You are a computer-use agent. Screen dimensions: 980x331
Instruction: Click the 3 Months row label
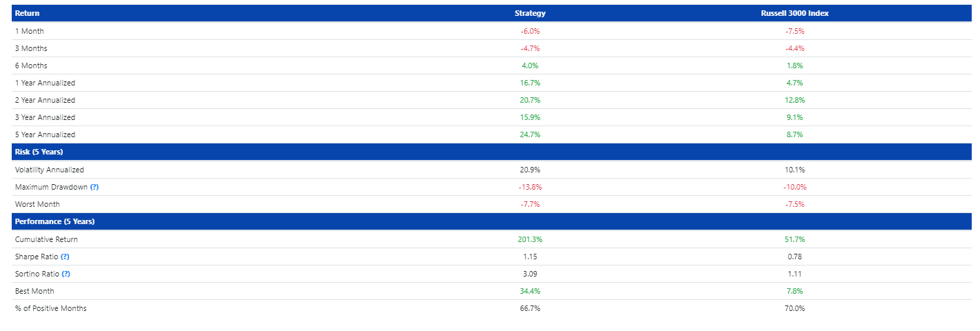click(x=31, y=48)
